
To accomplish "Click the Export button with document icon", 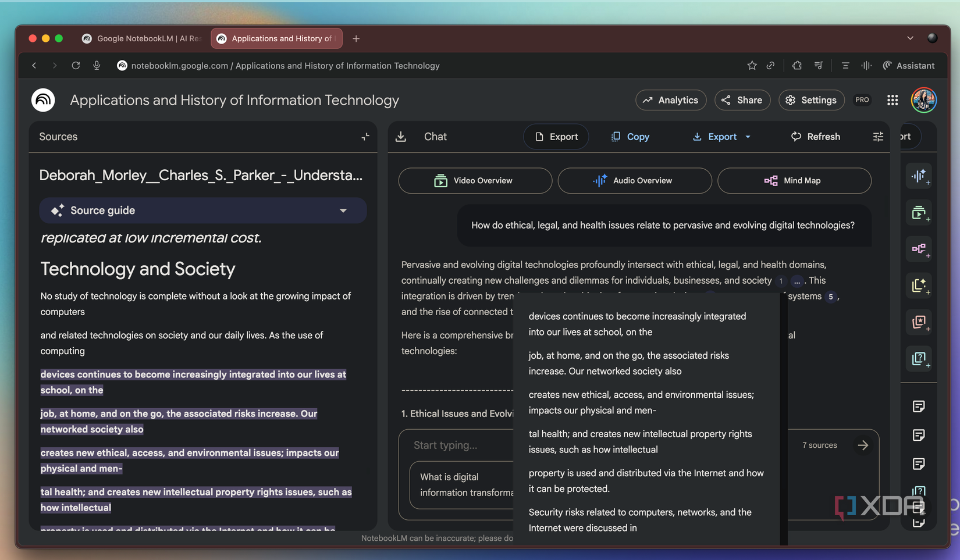I will 556,137.
